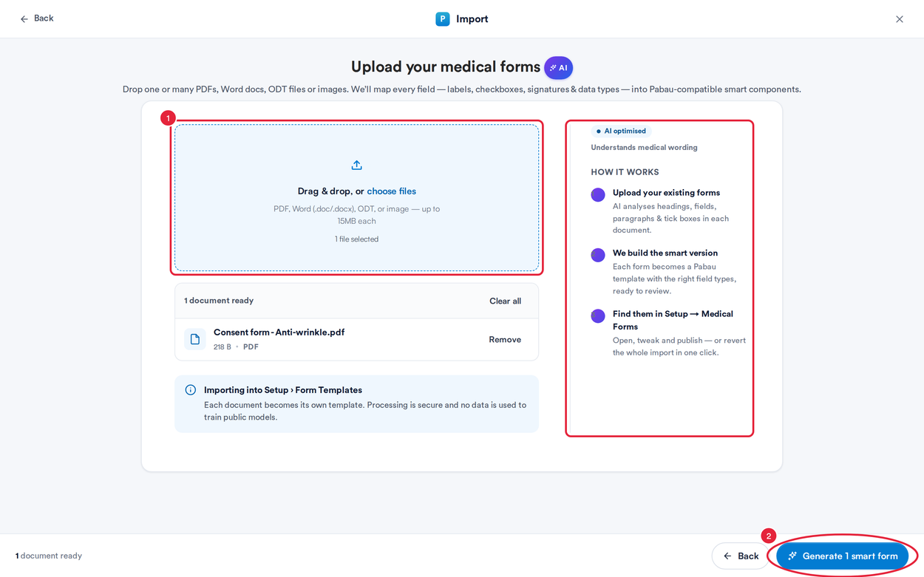The width and height of the screenshot is (924, 577).
Task: Click the sparkle icon on Generate button
Action: [792, 556]
